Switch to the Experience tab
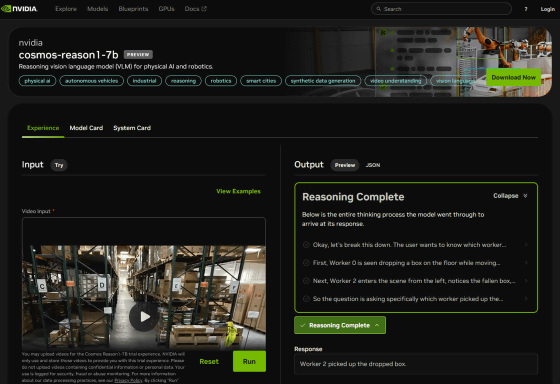Image resolution: width=560 pixels, height=384 pixels. 43,128
